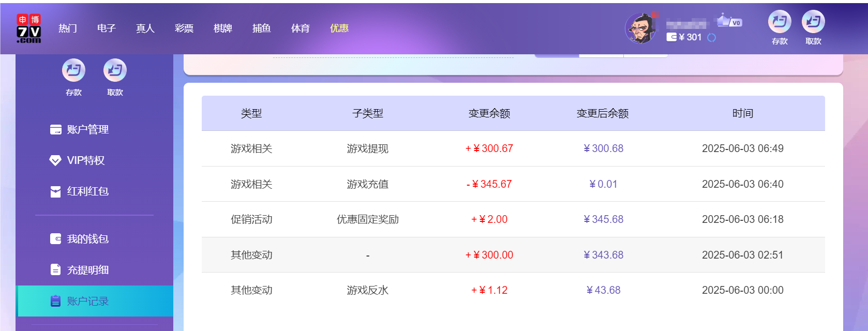
Task: Open the 捕鱼 navigation tab
Action: point(262,28)
